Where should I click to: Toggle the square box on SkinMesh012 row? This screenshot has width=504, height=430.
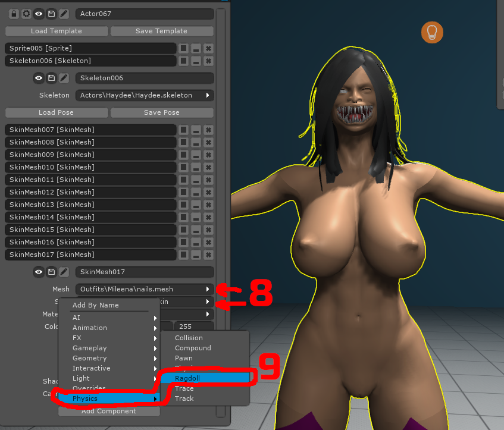[183, 192]
